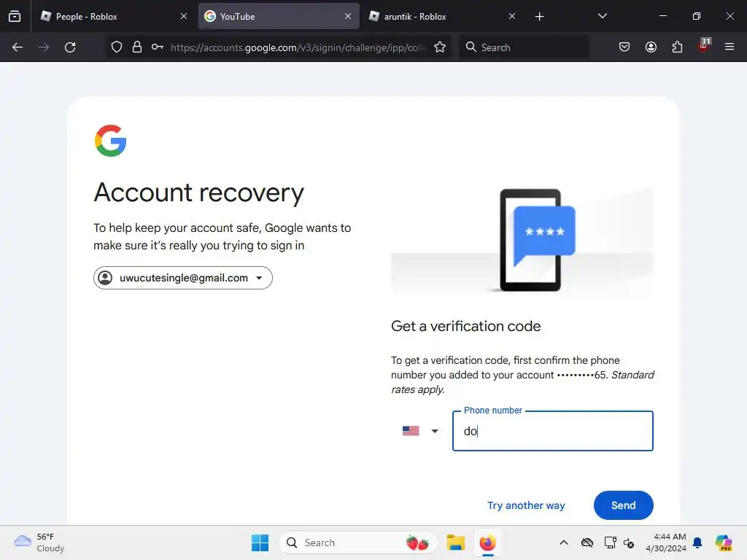The height and width of the screenshot is (560, 747).
Task: Open Firefox View tab list icon
Action: [15, 16]
